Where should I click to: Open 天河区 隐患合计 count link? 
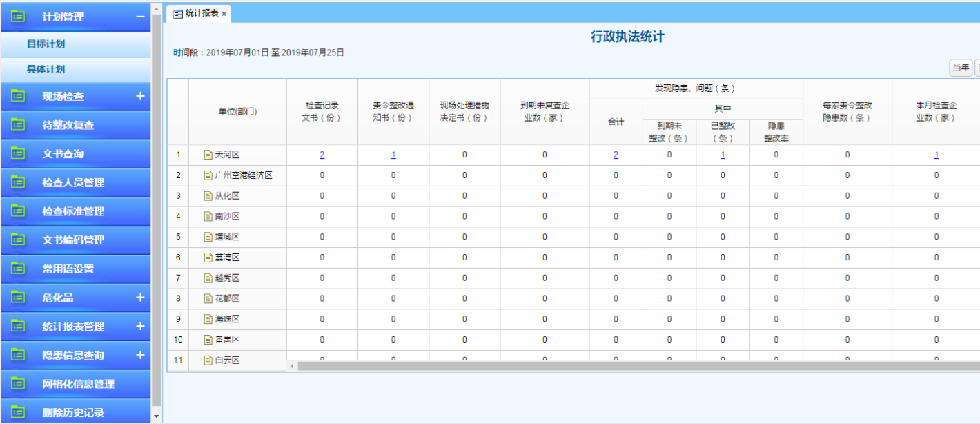[x=616, y=155]
